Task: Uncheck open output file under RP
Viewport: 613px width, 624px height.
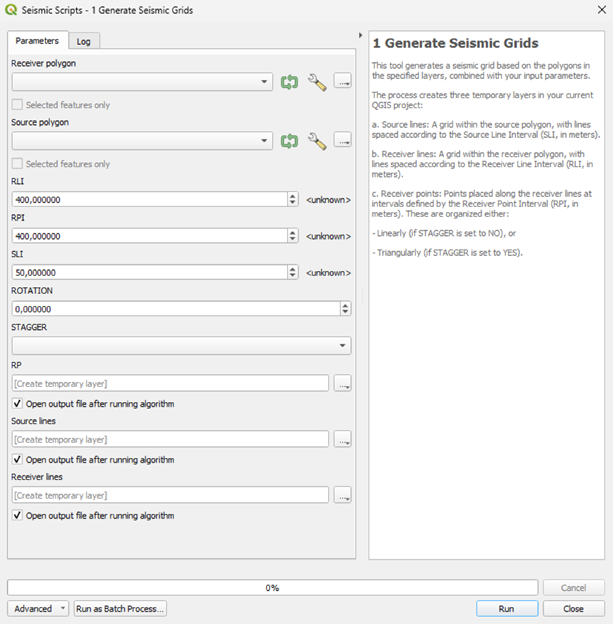Action: 18,404
